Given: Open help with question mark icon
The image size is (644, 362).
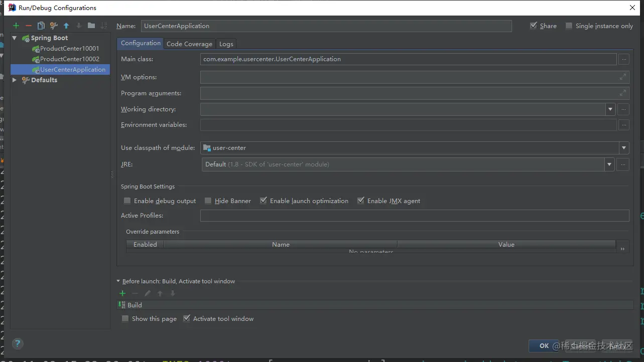Looking at the screenshot, I should pyautogui.click(x=18, y=343).
